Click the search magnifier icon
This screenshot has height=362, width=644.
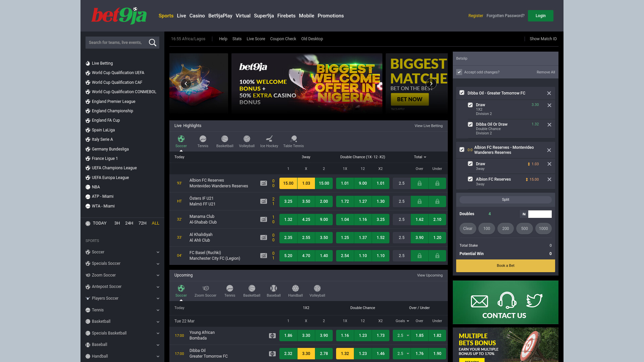[153, 43]
